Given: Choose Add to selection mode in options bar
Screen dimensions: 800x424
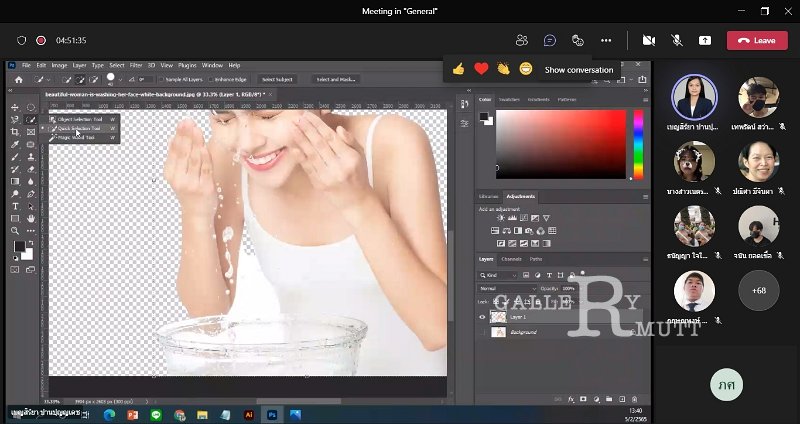Looking at the screenshot, I should click(80, 80).
